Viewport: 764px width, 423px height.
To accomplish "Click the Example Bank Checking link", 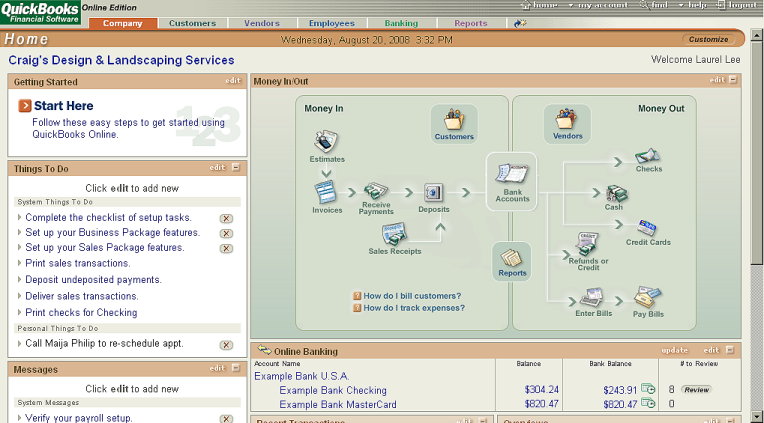I will [x=333, y=390].
